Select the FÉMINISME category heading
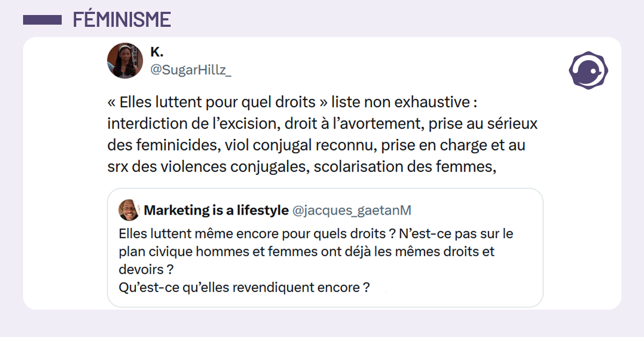 [122, 20]
